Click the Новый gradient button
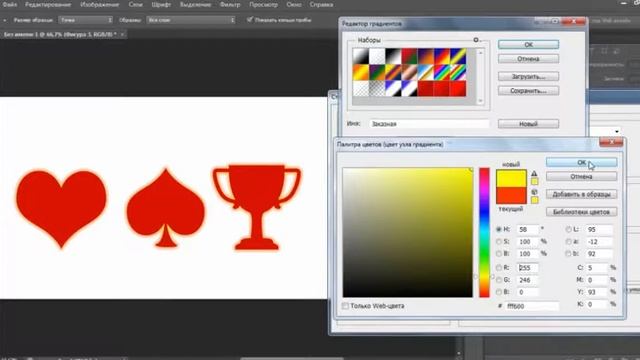 [x=528, y=124]
